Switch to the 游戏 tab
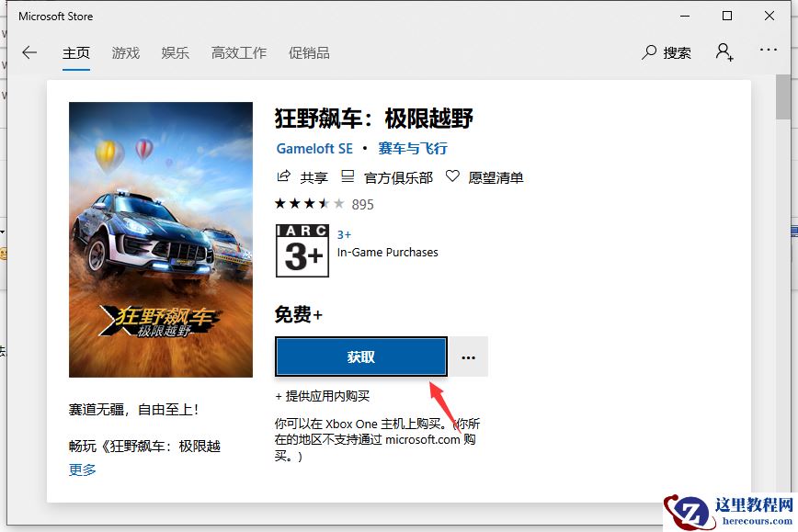 [x=126, y=52]
